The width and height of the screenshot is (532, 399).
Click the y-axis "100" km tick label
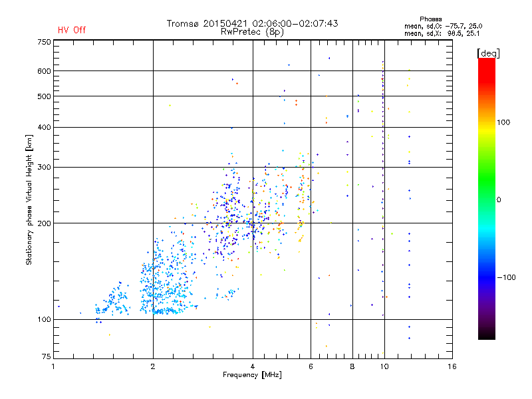pyautogui.click(x=44, y=319)
